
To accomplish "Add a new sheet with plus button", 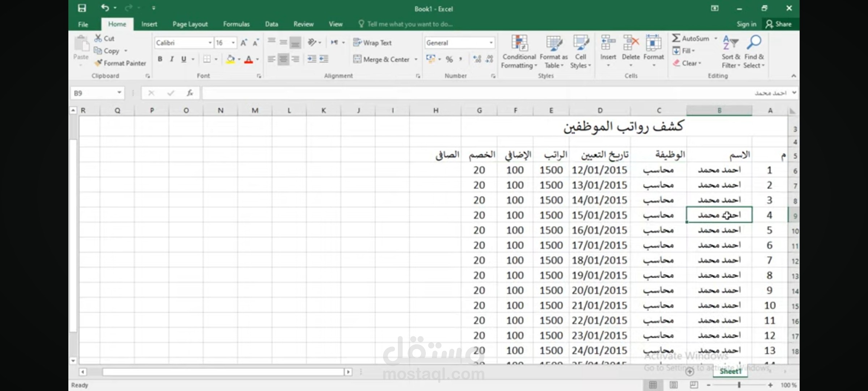I will click(x=690, y=371).
